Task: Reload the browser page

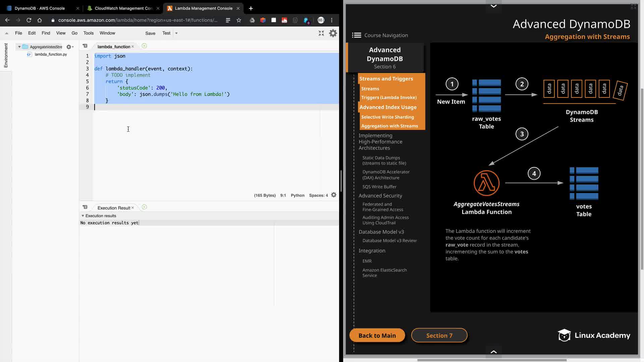Action: (29, 20)
